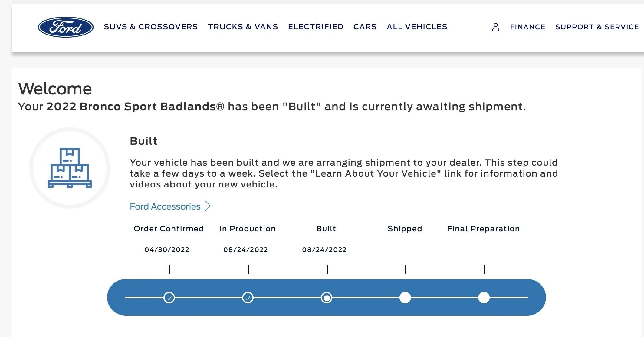Select the current Built step marker
Viewport: 644px width, 337px height.
[327, 298]
